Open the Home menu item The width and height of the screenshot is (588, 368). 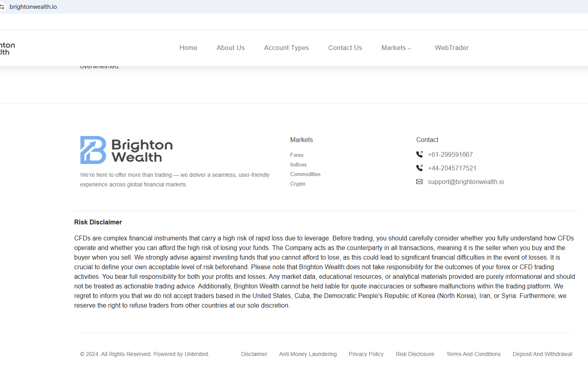188,48
